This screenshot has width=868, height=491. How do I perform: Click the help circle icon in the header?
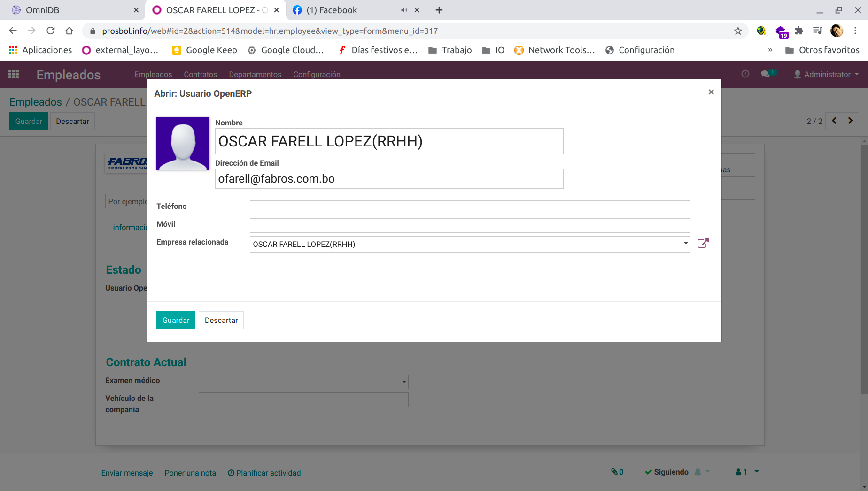pos(745,74)
